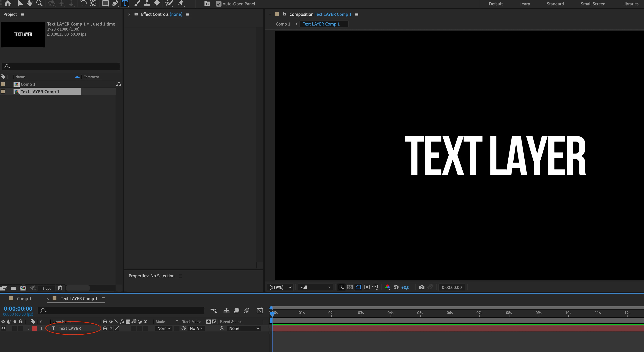This screenshot has width=644, height=352.
Task: Hide the Text LAYER layer visibility
Action: (x=3, y=328)
